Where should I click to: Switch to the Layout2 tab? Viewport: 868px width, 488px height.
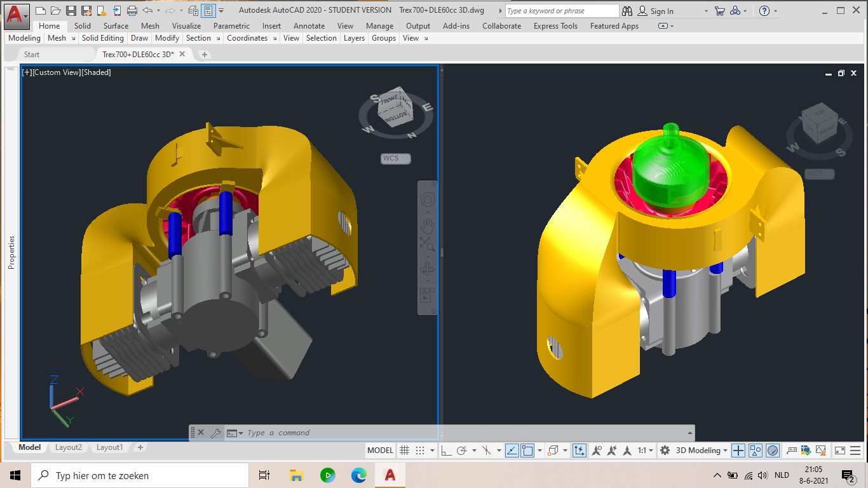(69, 447)
